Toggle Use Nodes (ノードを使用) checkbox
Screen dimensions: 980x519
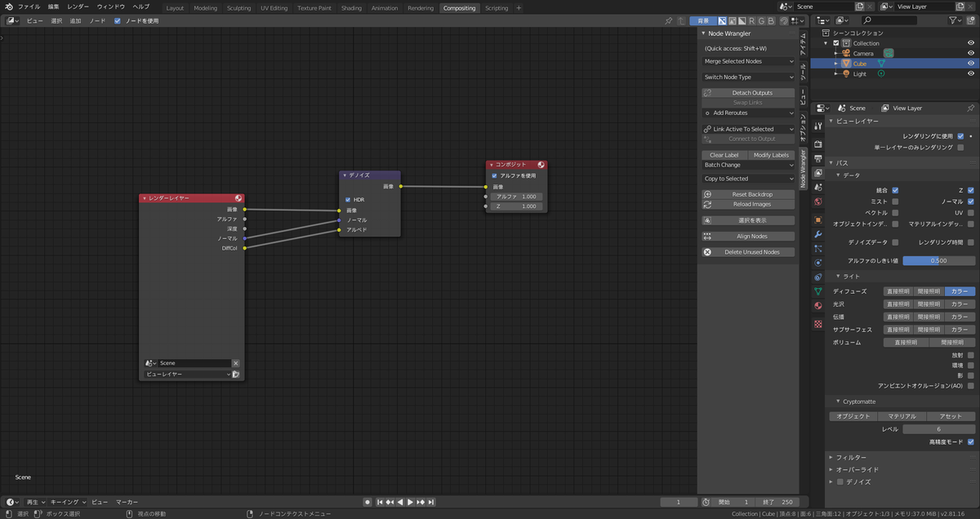(x=118, y=20)
